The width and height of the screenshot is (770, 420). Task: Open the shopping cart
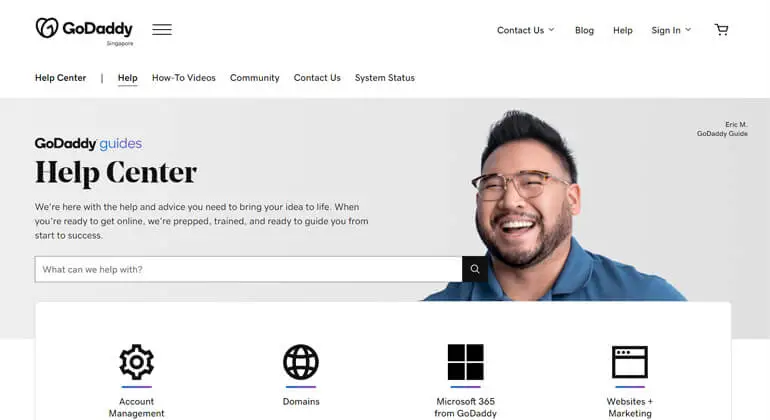click(721, 30)
